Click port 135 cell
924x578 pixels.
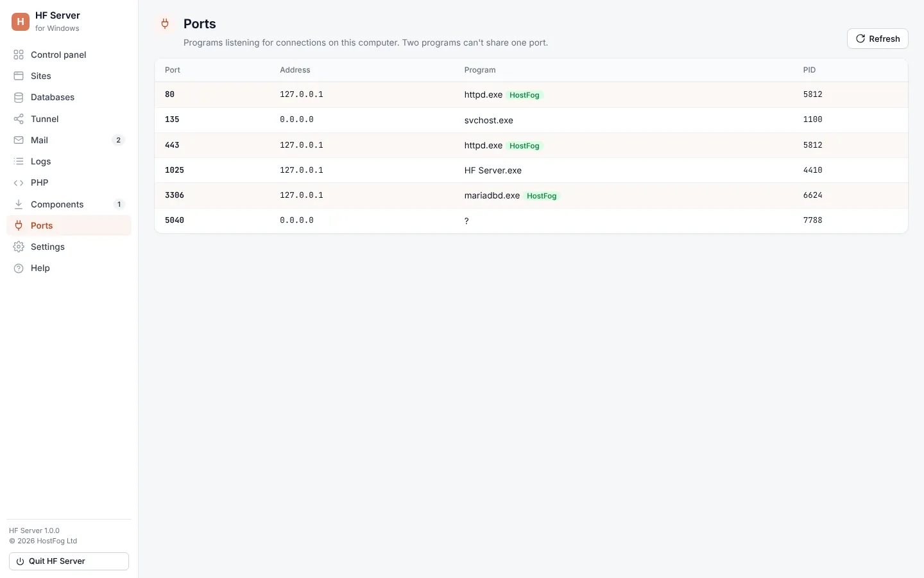click(x=172, y=119)
